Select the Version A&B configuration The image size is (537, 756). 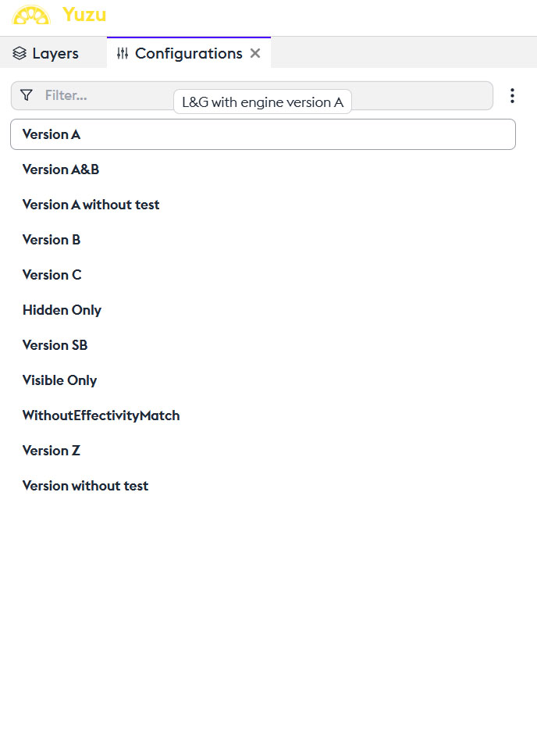(61, 169)
